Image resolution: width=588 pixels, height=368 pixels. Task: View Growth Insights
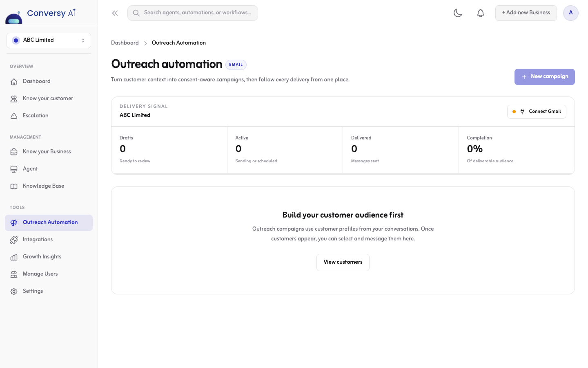pyautogui.click(x=49, y=257)
